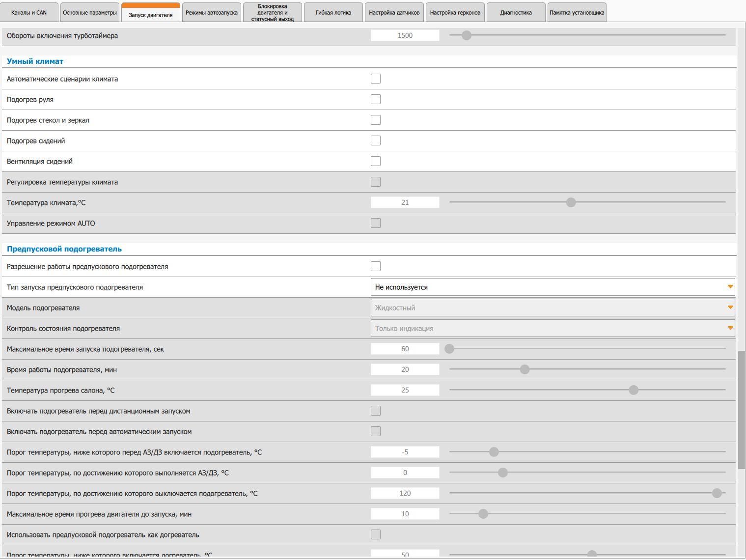The image size is (746, 560).
Task: Click the Температура прогрева салона value field
Action: coord(405,390)
